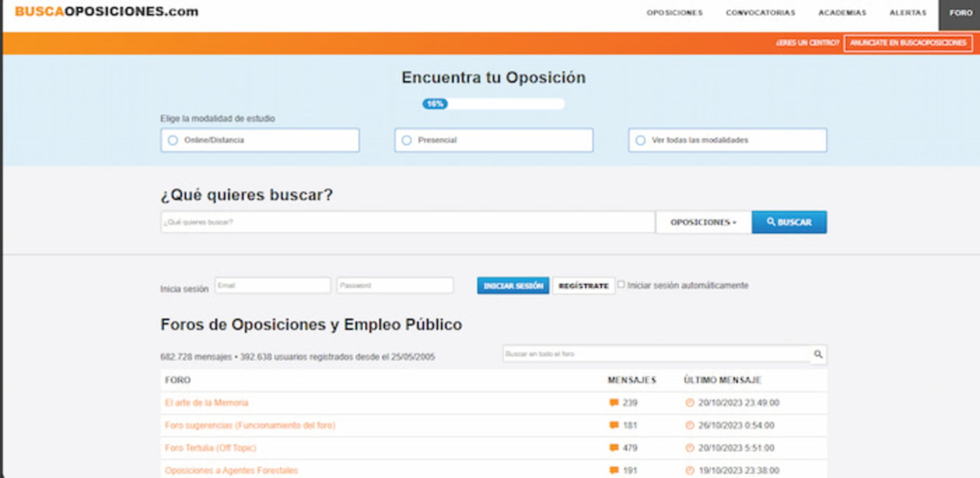980x478 pixels.
Task: Click the Regístrate button
Action: 584,286
